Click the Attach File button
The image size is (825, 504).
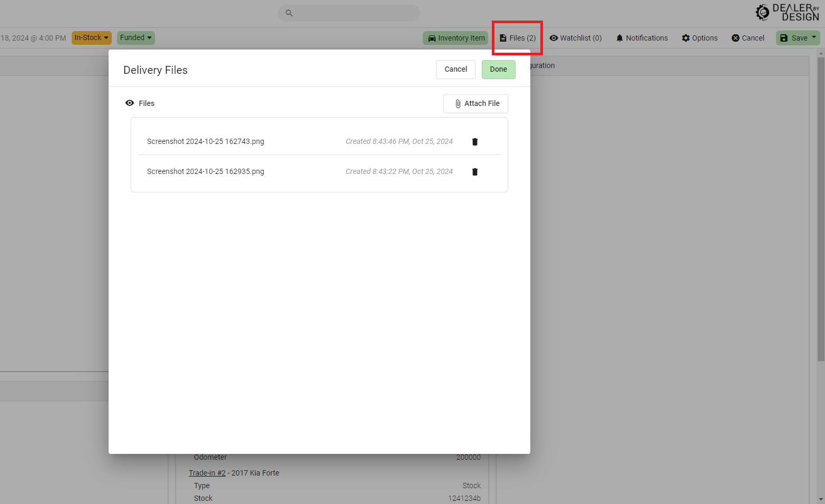[x=475, y=104]
